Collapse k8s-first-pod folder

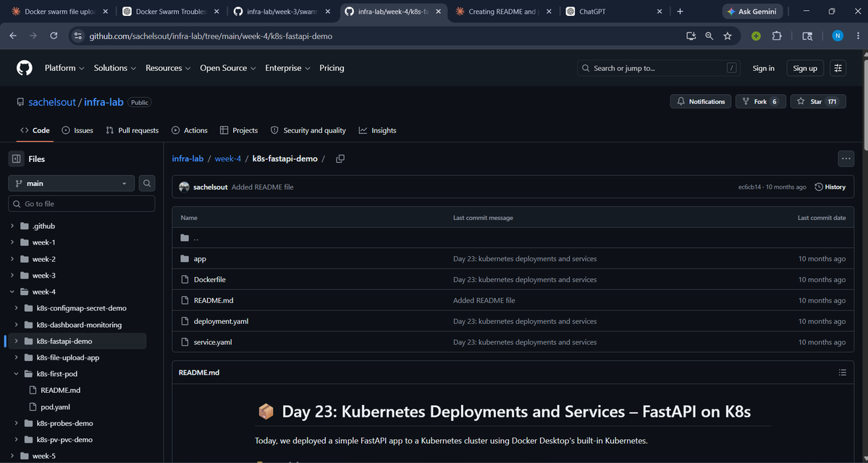17,374
